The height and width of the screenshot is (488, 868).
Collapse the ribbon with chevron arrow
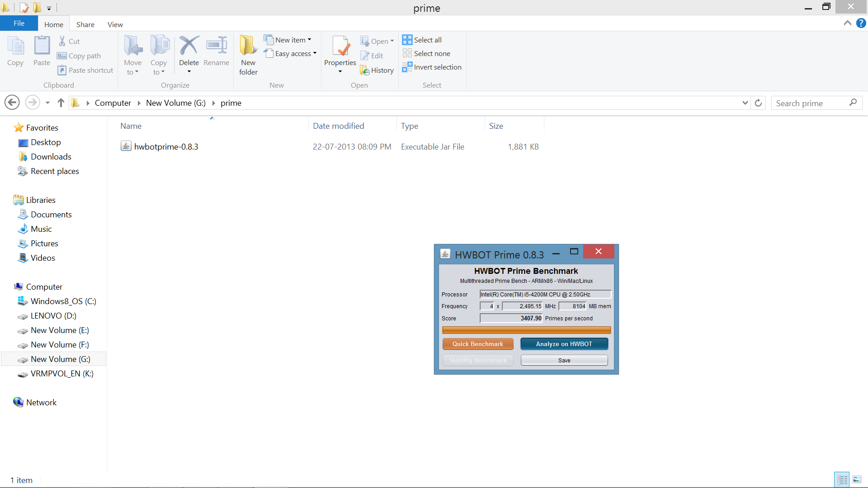click(848, 23)
